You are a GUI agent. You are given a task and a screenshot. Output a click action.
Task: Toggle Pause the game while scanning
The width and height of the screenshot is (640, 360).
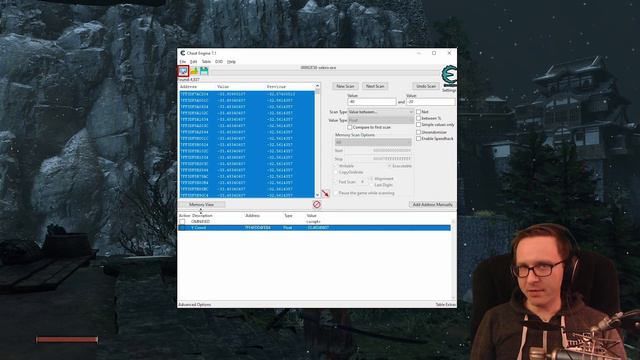336,193
